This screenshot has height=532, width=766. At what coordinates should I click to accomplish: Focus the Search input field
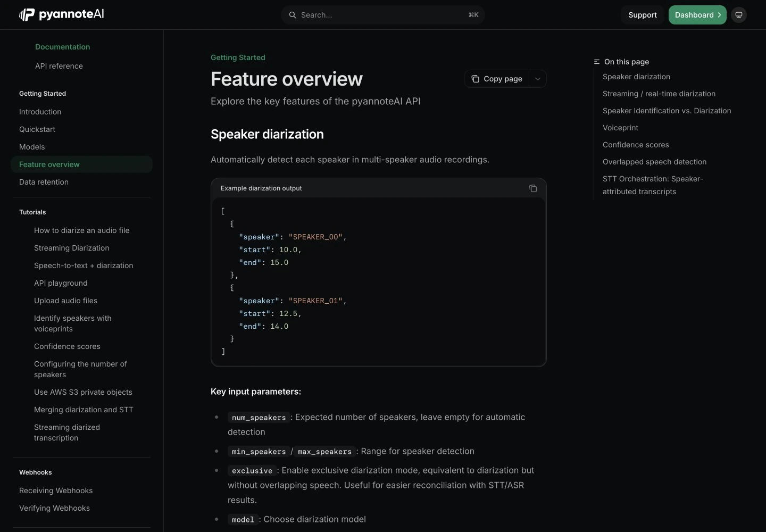point(383,15)
